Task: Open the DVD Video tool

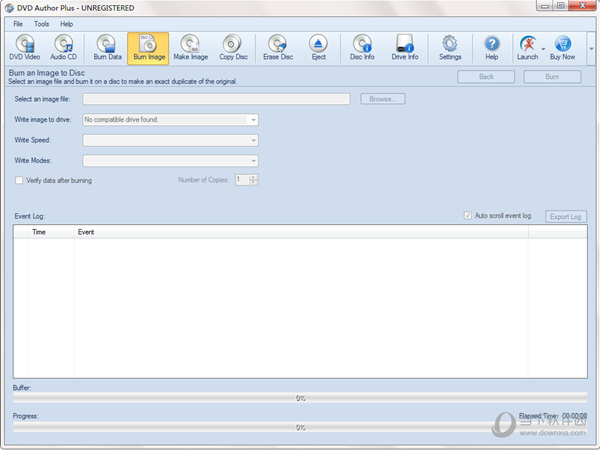Action: (24, 48)
